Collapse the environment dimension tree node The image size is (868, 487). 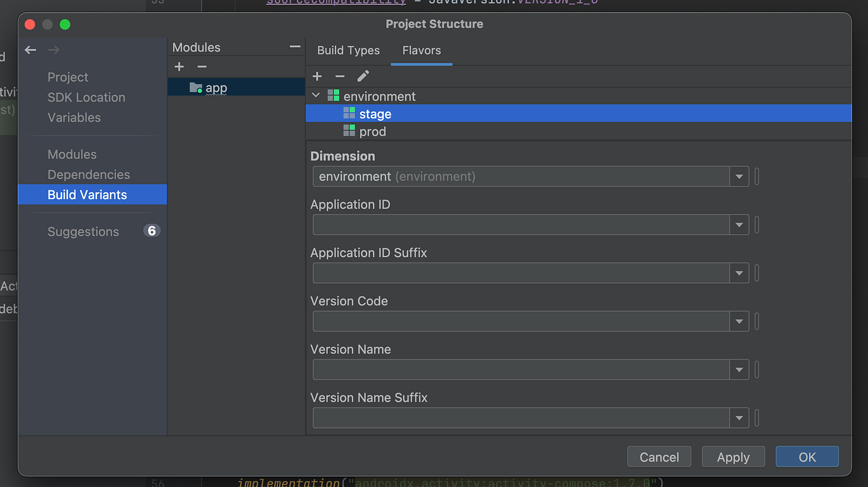click(x=316, y=96)
